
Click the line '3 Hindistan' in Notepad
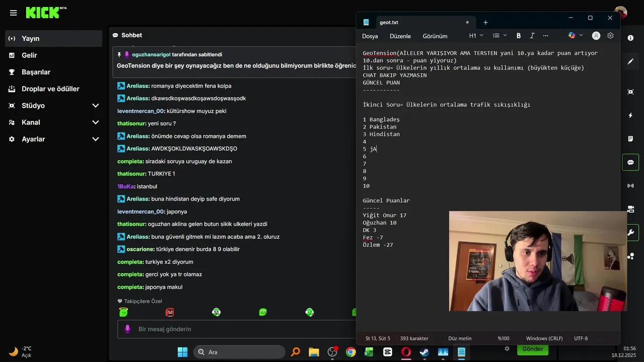click(x=381, y=134)
